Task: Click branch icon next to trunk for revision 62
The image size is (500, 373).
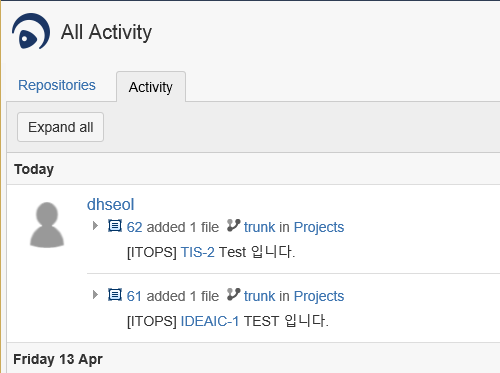Action: point(233,225)
